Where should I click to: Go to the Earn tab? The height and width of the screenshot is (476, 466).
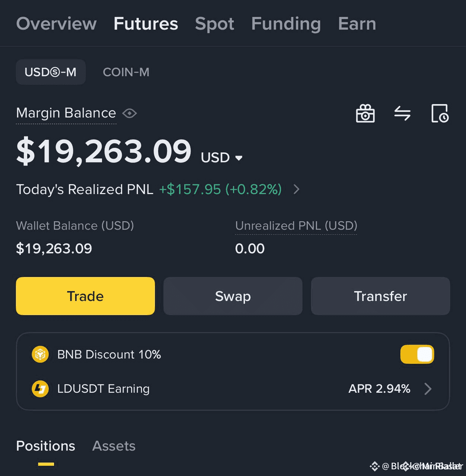click(357, 24)
